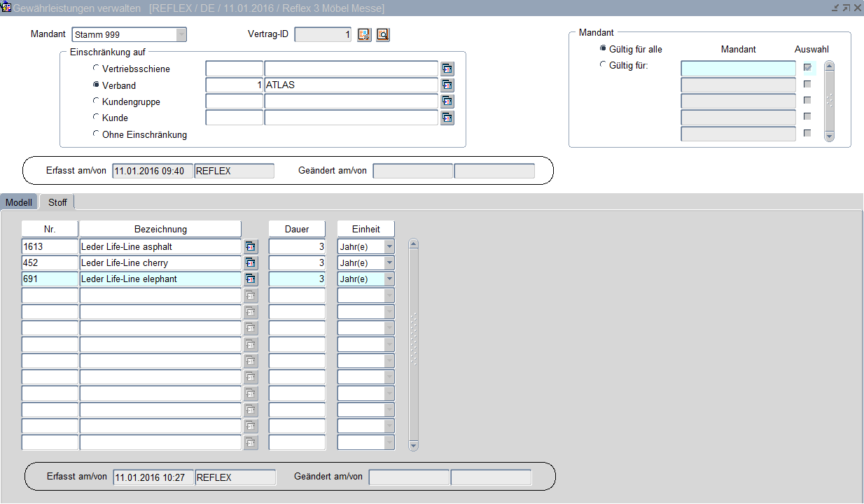
Task: Expand the Einheit dropdown for row 1613
Action: 389,246
